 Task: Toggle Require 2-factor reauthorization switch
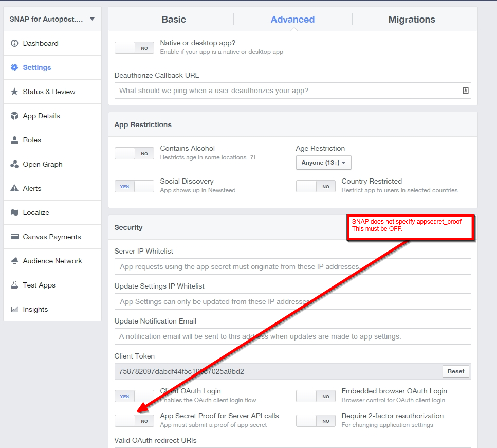click(x=316, y=421)
